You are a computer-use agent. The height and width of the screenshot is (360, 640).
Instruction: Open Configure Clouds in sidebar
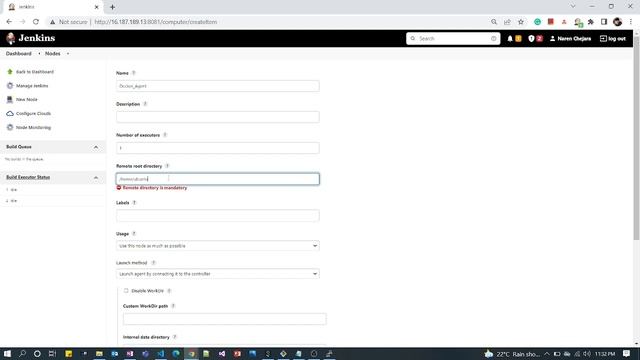coord(33,113)
